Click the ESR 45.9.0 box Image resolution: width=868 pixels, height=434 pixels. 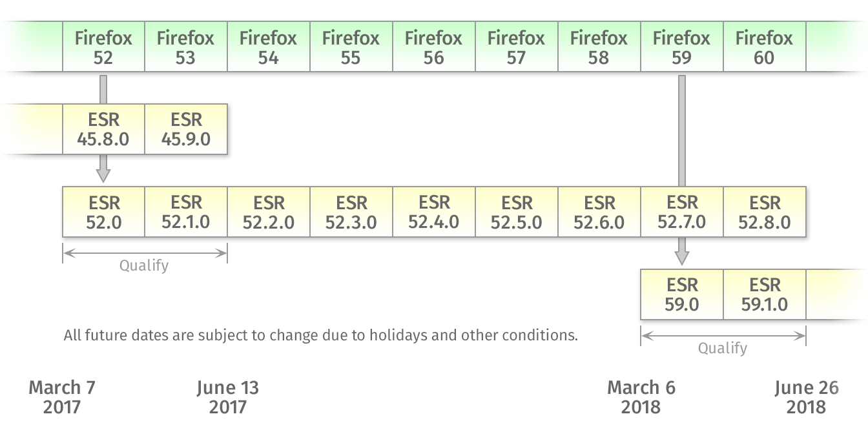(186, 129)
